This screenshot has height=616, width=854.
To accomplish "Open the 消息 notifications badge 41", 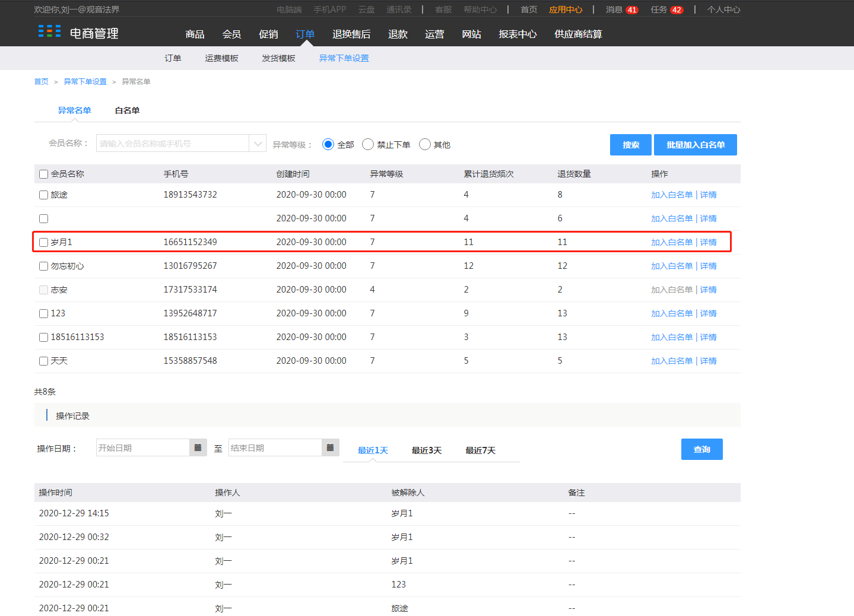I will tap(632, 10).
